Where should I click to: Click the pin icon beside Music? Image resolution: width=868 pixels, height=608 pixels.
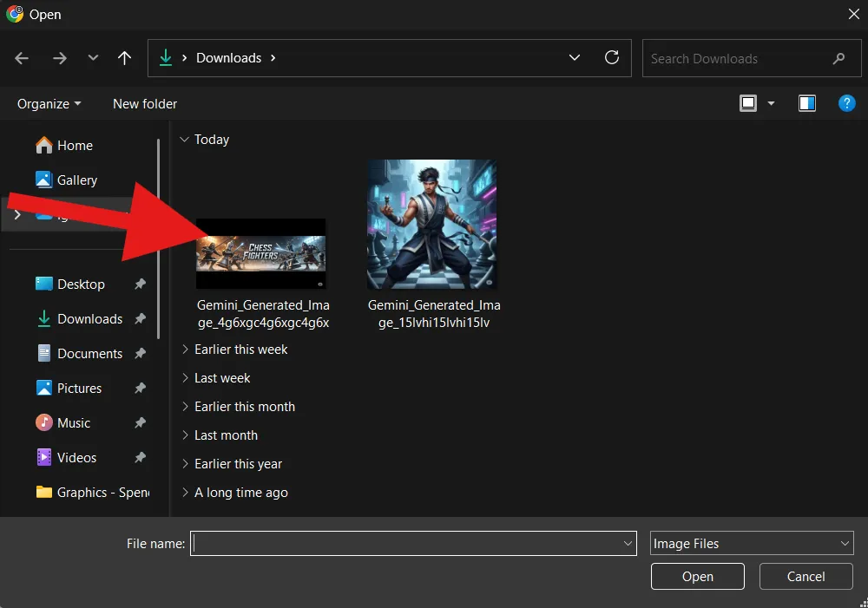pos(140,422)
